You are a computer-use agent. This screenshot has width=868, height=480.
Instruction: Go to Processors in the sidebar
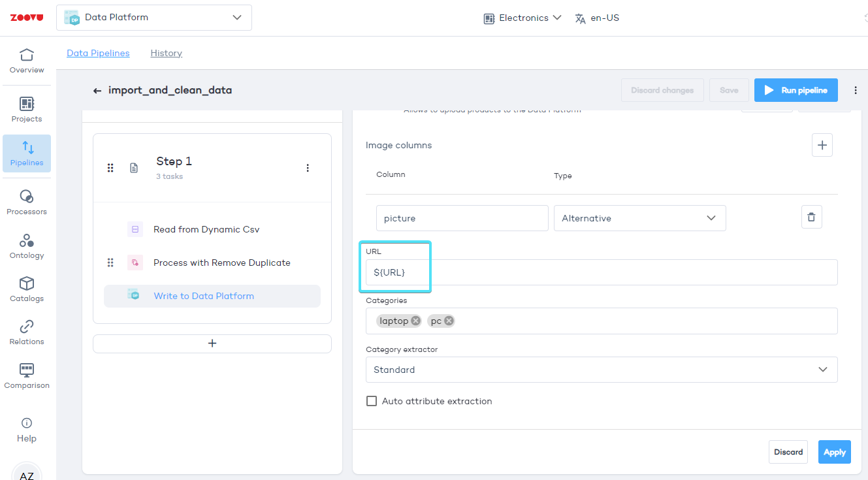(x=27, y=202)
